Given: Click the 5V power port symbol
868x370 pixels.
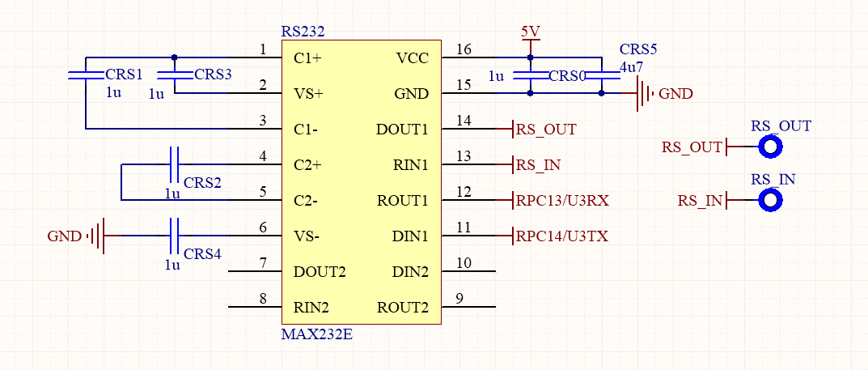Looking at the screenshot, I should 531,40.
